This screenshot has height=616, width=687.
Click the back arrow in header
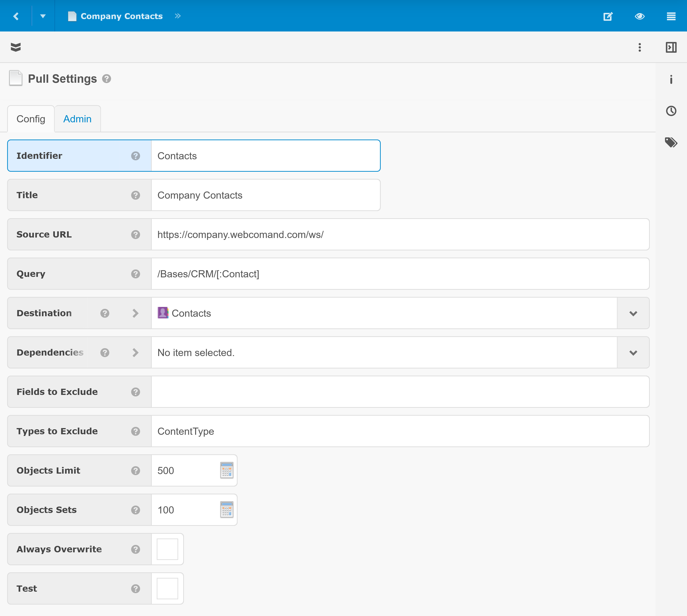pyautogui.click(x=16, y=16)
